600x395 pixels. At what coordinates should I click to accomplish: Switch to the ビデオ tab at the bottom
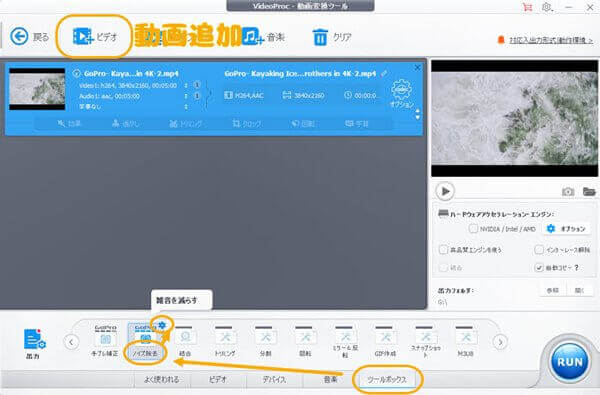tap(218, 379)
